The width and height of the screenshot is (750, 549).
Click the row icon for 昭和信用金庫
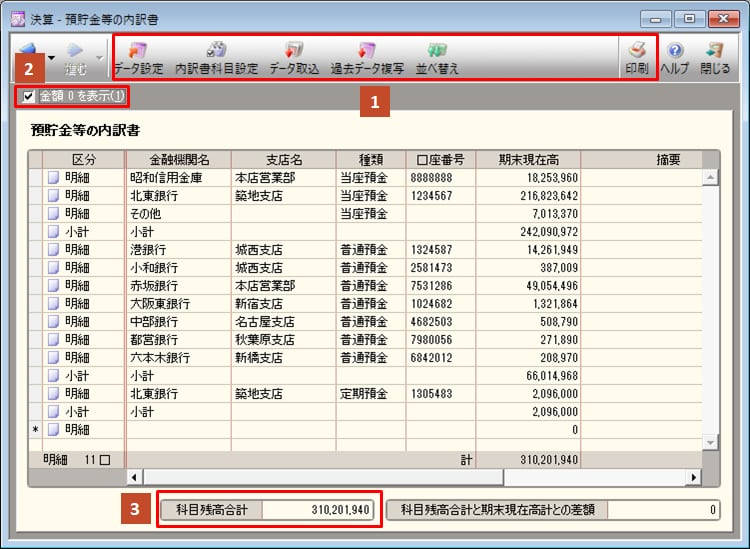click(54, 178)
